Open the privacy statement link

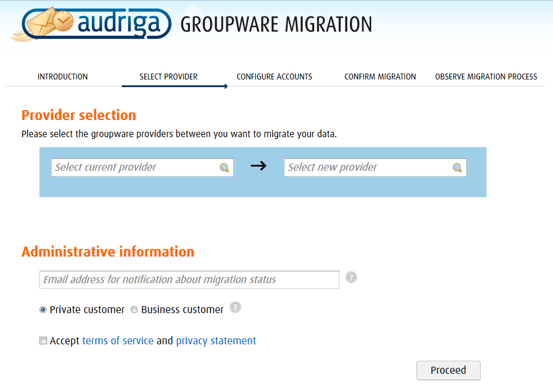click(216, 341)
